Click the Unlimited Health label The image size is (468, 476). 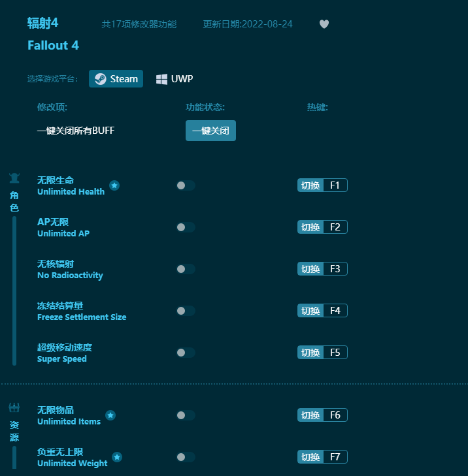click(x=71, y=191)
